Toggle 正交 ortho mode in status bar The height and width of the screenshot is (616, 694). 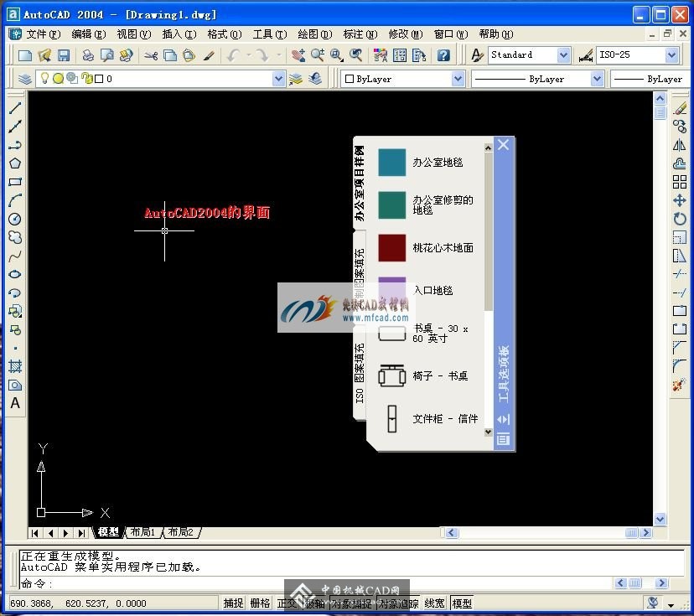(287, 603)
